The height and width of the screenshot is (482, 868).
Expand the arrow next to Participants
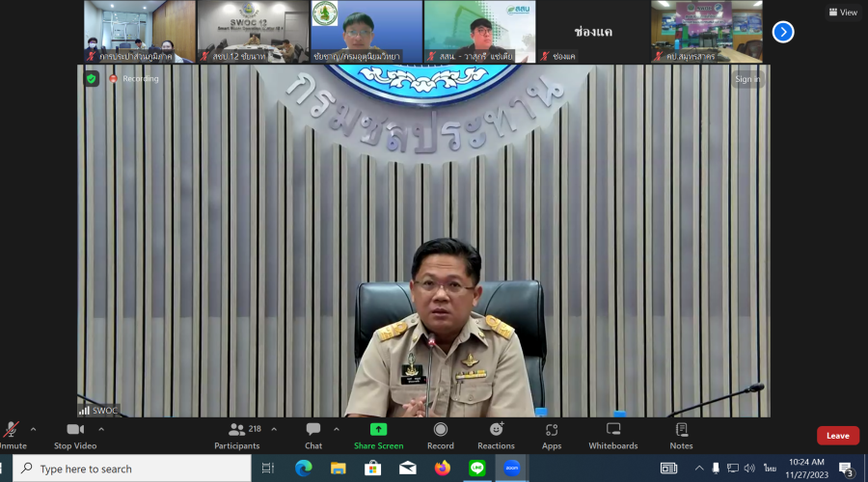[x=274, y=429]
